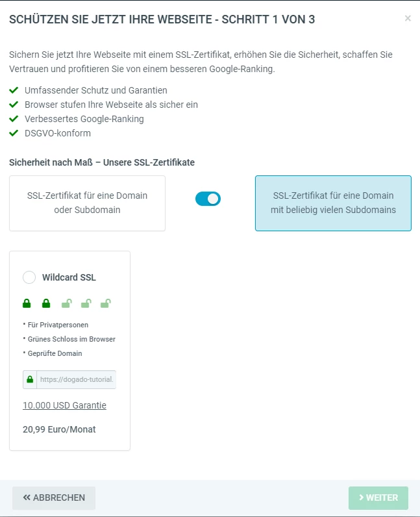Select the Wildcard SSL radio button

pos(29,277)
